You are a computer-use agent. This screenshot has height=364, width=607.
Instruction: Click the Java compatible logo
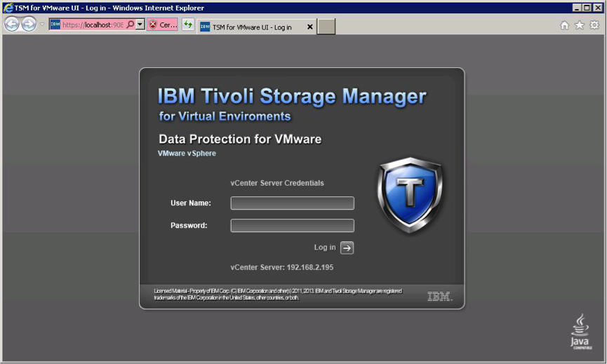point(580,332)
